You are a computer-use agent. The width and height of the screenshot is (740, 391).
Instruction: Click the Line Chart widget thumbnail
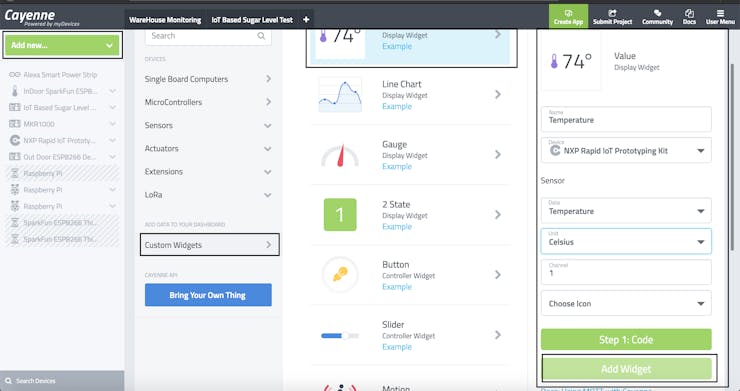(340, 94)
